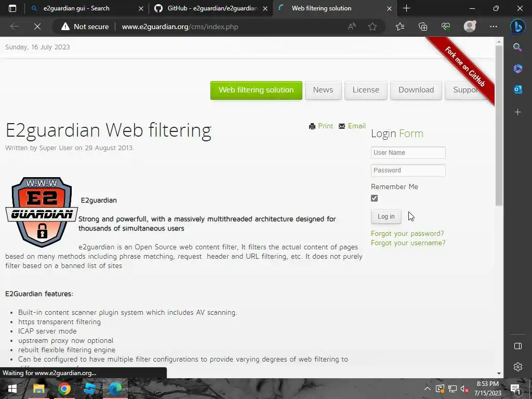Image resolution: width=532 pixels, height=399 pixels.
Task: Open the License menu item
Action: pyautogui.click(x=366, y=90)
